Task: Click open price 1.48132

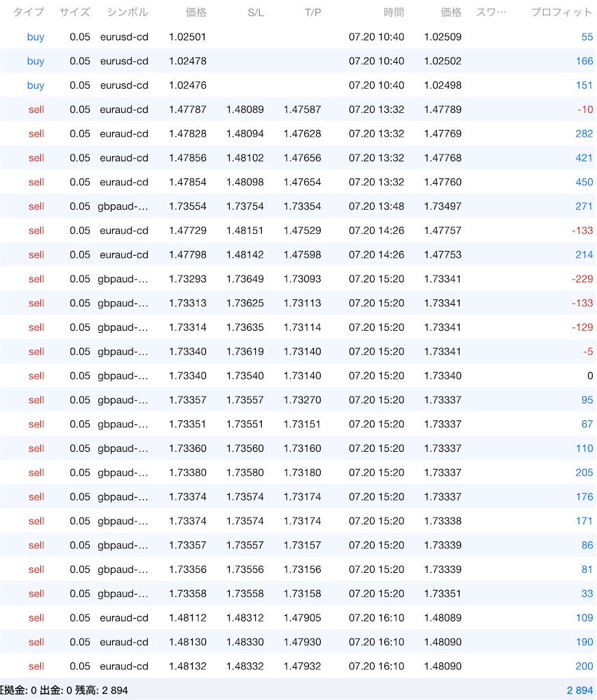Action: click(187, 666)
